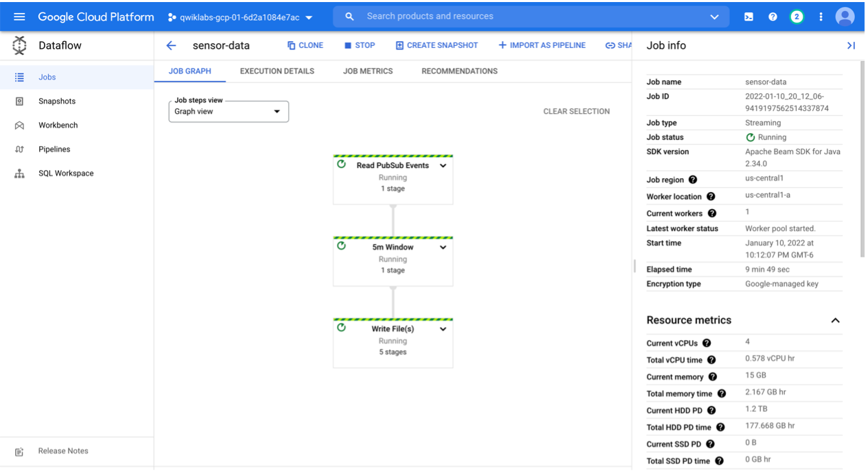This screenshot has height=473, width=868.
Task: Switch to the Job Graph tab
Action: pyautogui.click(x=190, y=71)
